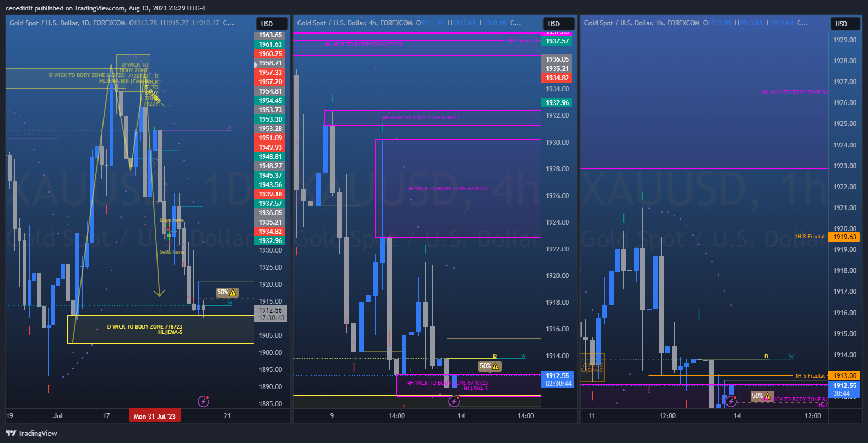Open the USD currency selector on daily chart

[272, 24]
